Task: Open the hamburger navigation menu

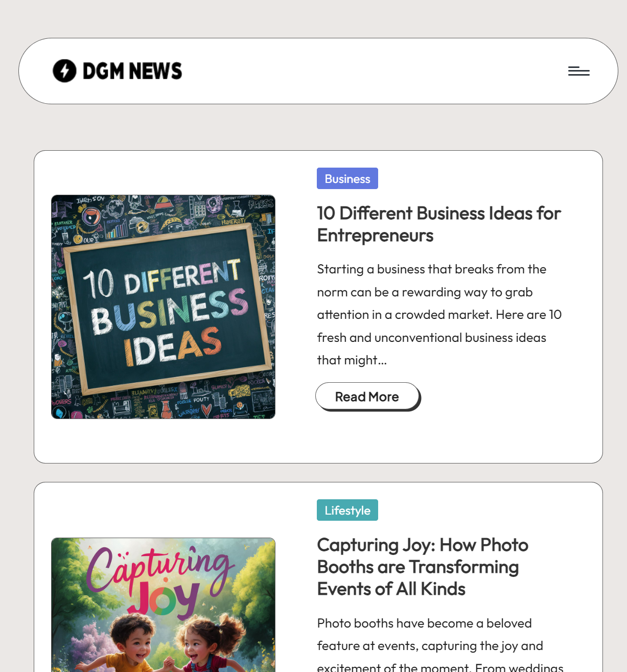Action: point(578,71)
